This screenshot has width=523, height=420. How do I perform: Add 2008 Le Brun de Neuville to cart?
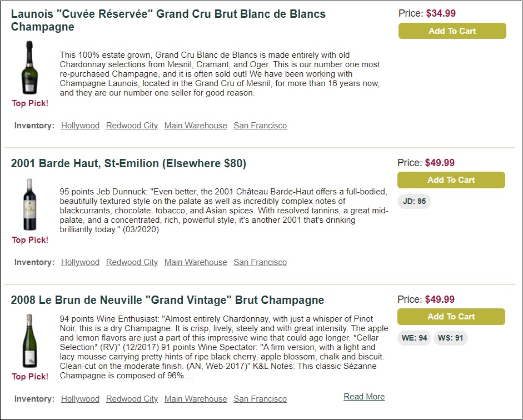point(451,317)
